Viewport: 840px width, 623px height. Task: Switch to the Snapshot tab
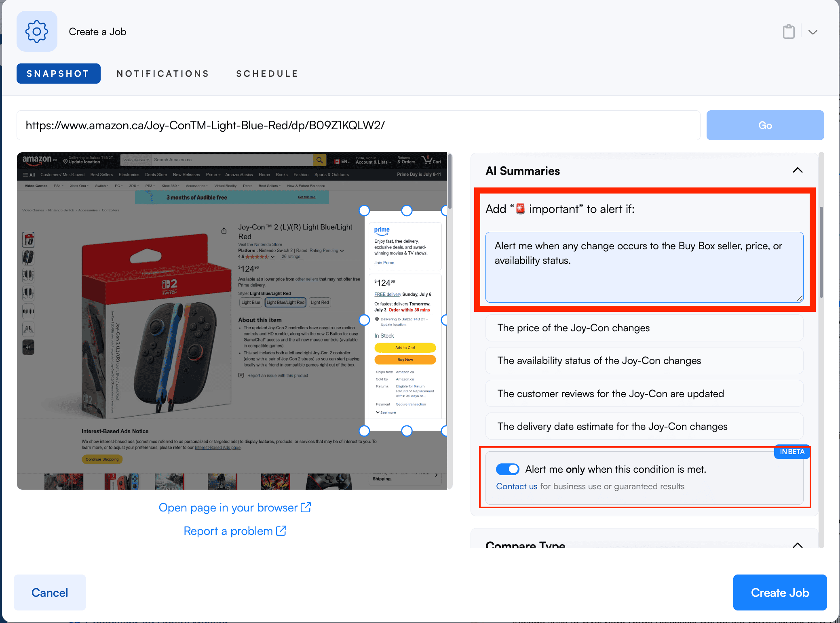[x=58, y=74]
